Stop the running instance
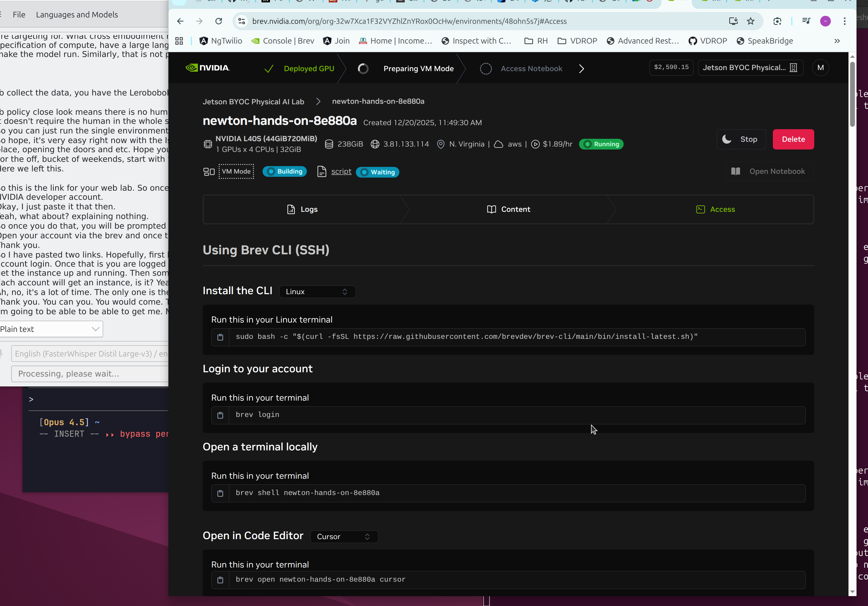Image resolution: width=868 pixels, height=606 pixels. (740, 139)
